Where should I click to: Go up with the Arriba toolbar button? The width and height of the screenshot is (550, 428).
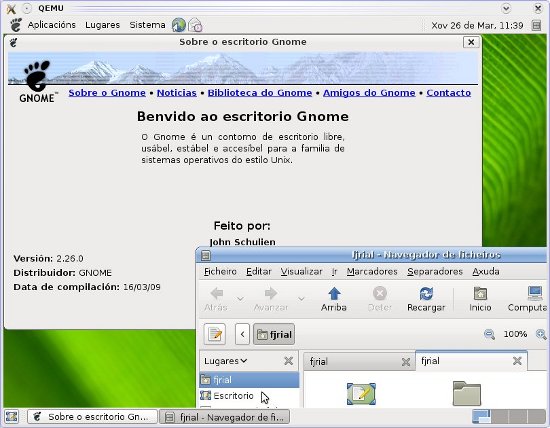(334, 299)
